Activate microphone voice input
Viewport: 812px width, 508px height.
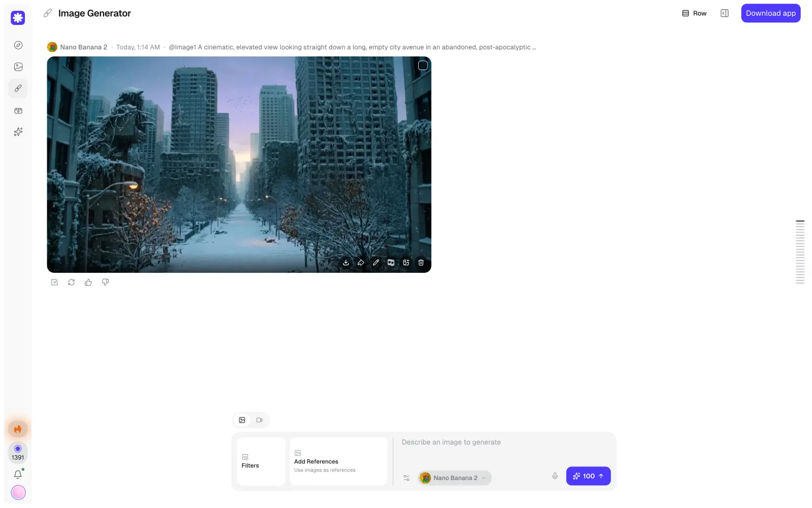(x=555, y=476)
